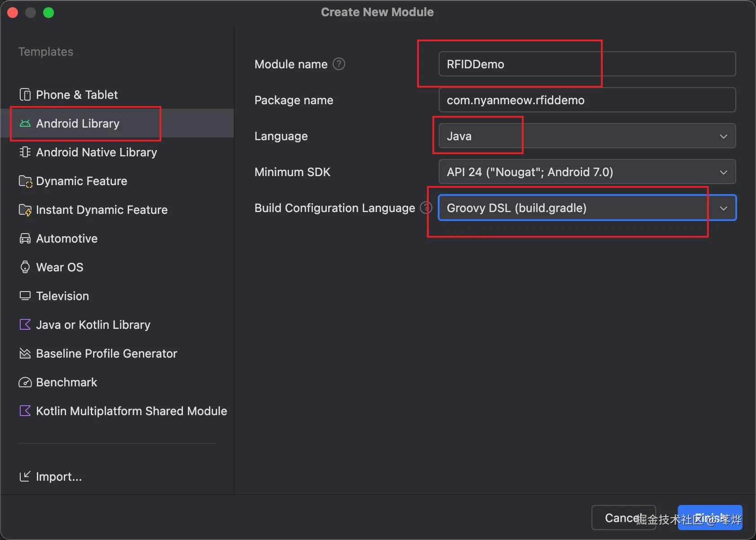The image size is (756, 540).
Task: Expand the Language dropdown showing Java
Action: click(587, 136)
